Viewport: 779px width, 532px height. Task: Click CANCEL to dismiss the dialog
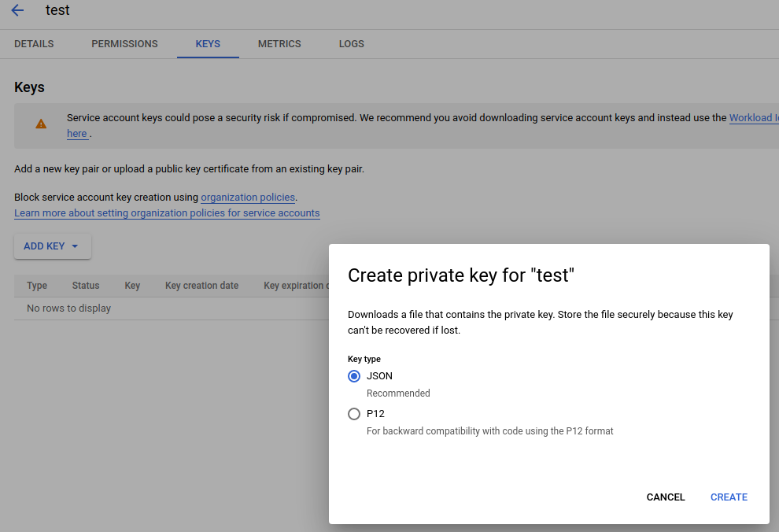[x=665, y=497]
